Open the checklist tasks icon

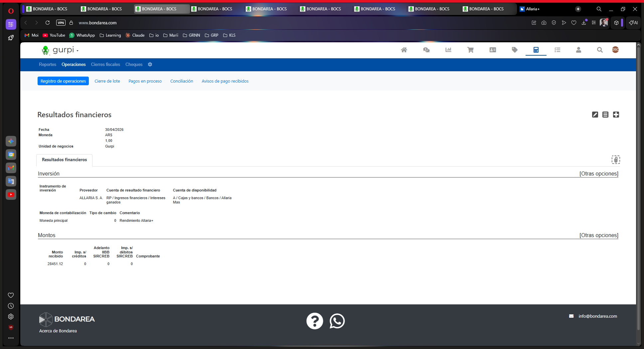pos(557,50)
